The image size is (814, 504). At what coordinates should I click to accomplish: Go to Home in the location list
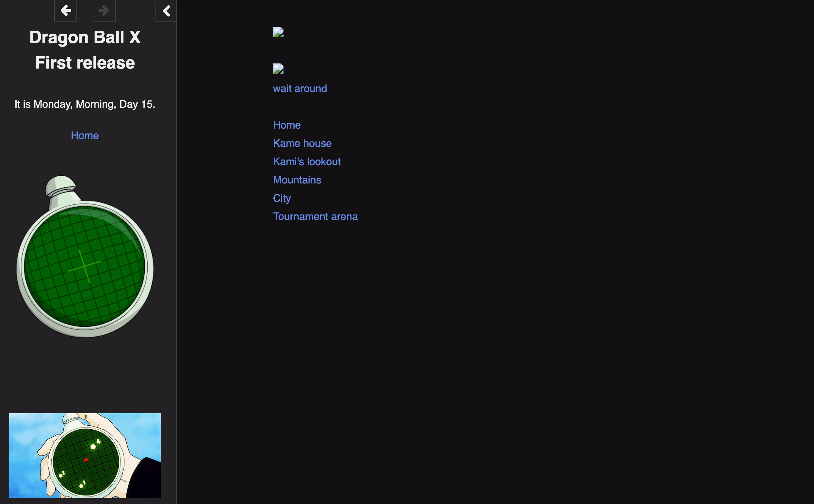tap(287, 125)
